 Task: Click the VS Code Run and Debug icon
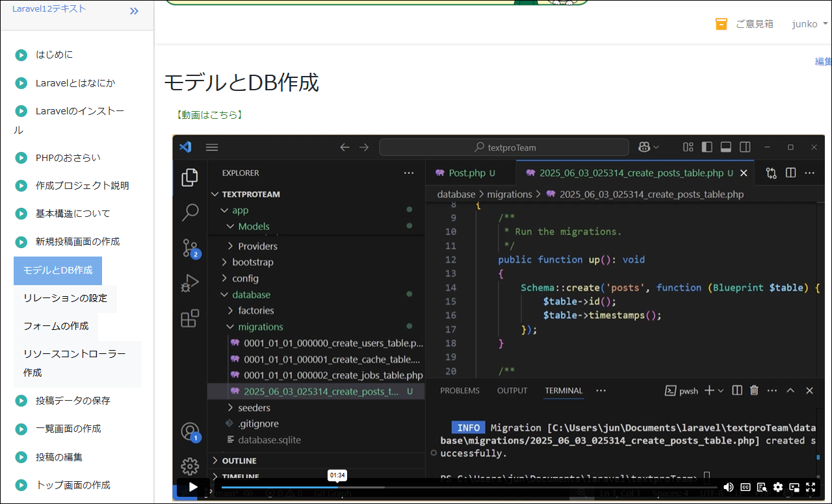tap(190, 283)
